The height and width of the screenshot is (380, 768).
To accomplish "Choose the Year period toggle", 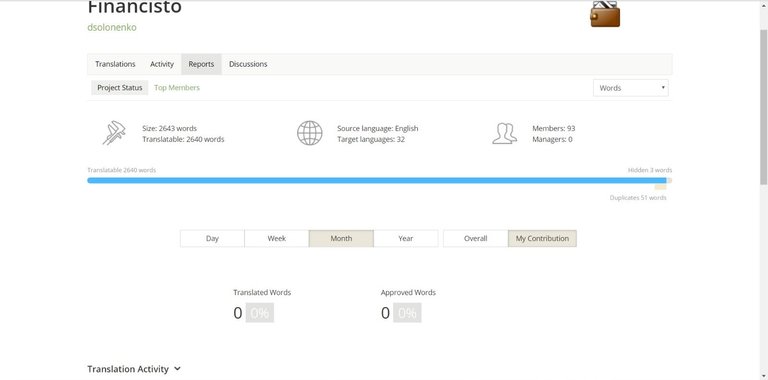I will [x=406, y=238].
